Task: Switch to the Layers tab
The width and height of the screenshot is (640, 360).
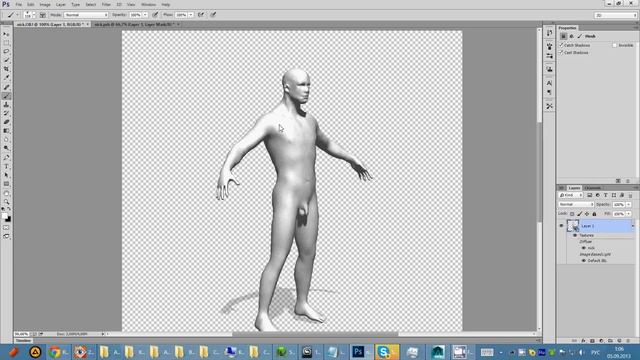Action: click(x=574, y=188)
